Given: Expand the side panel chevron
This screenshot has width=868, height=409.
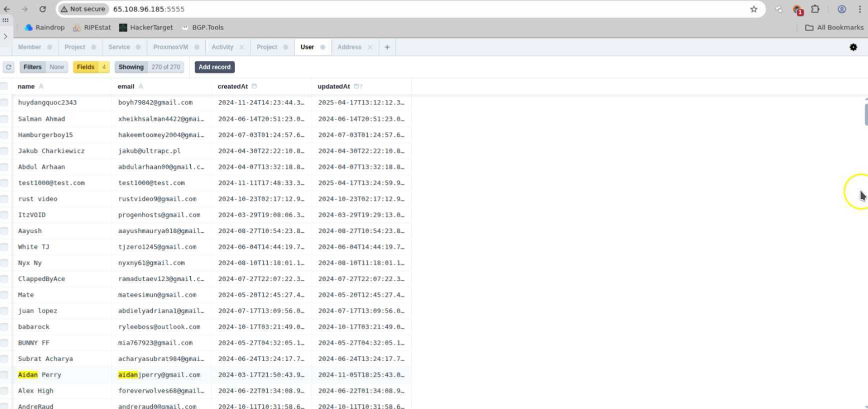Looking at the screenshot, I should (x=6, y=36).
